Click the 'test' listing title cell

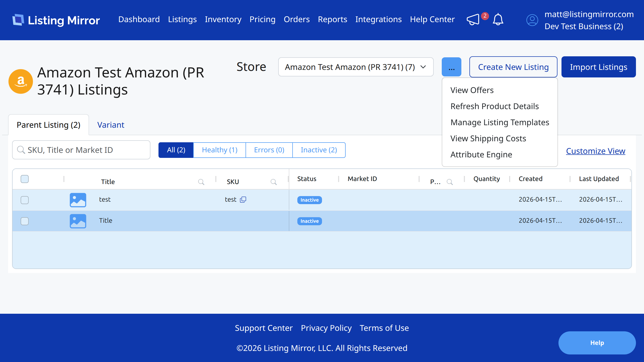(105, 199)
